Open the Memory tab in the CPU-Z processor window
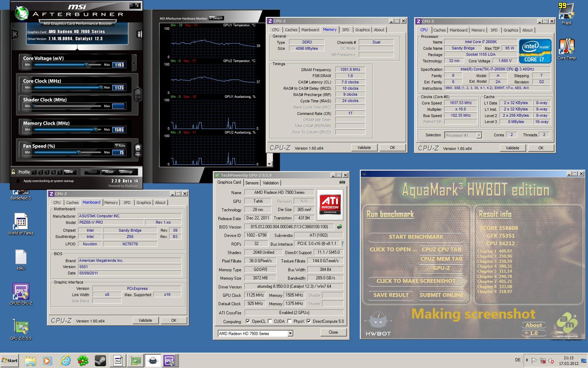This screenshot has width=588, height=368. click(478, 30)
